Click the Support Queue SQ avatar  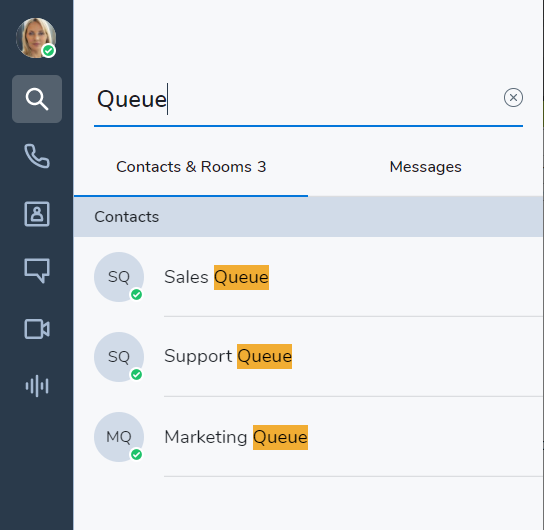coord(119,357)
